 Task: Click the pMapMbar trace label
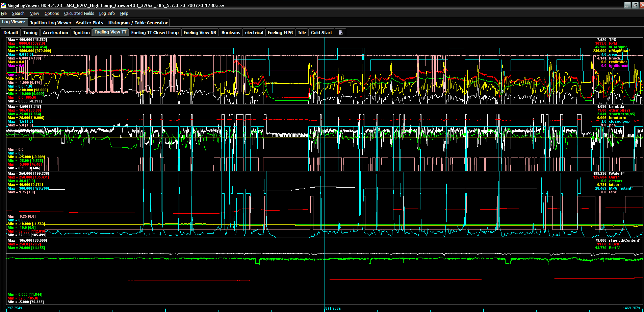619,51
